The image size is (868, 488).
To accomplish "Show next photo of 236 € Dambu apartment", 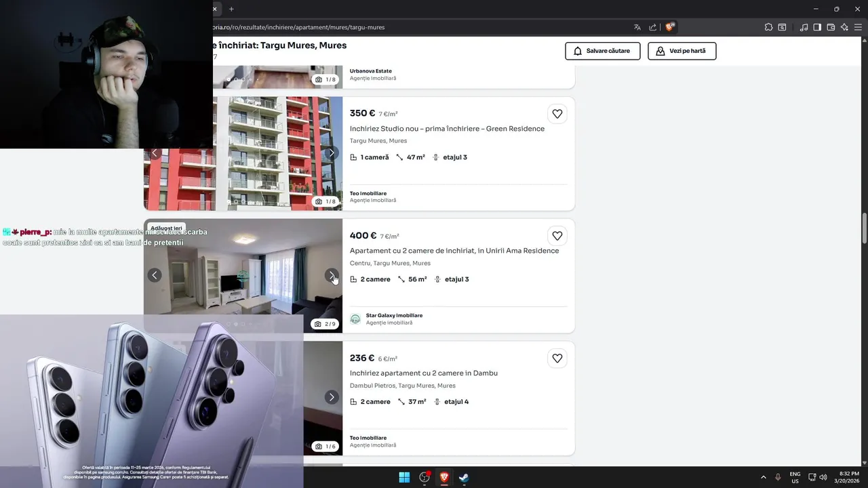I will pyautogui.click(x=332, y=397).
